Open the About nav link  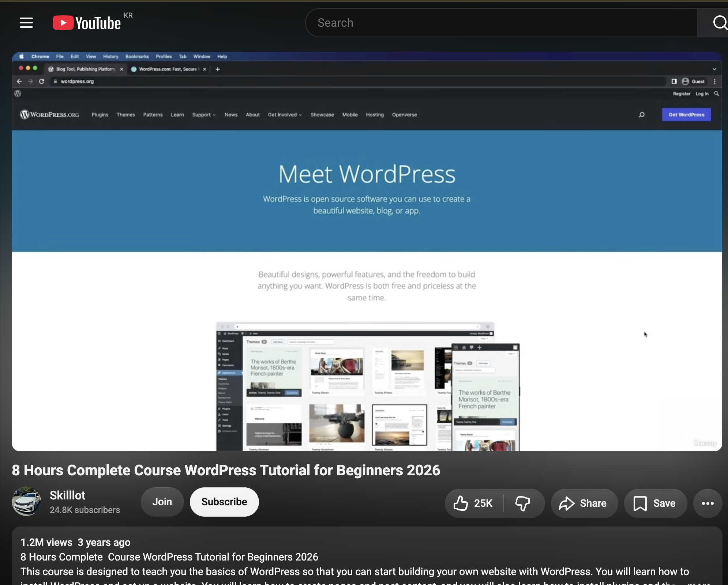click(x=252, y=114)
